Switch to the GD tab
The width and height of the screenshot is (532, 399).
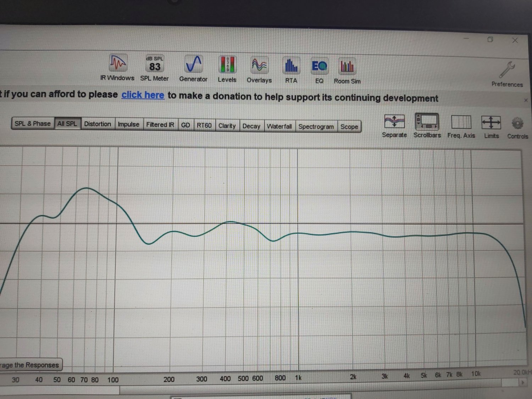pyautogui.click(x=185, y=125)
